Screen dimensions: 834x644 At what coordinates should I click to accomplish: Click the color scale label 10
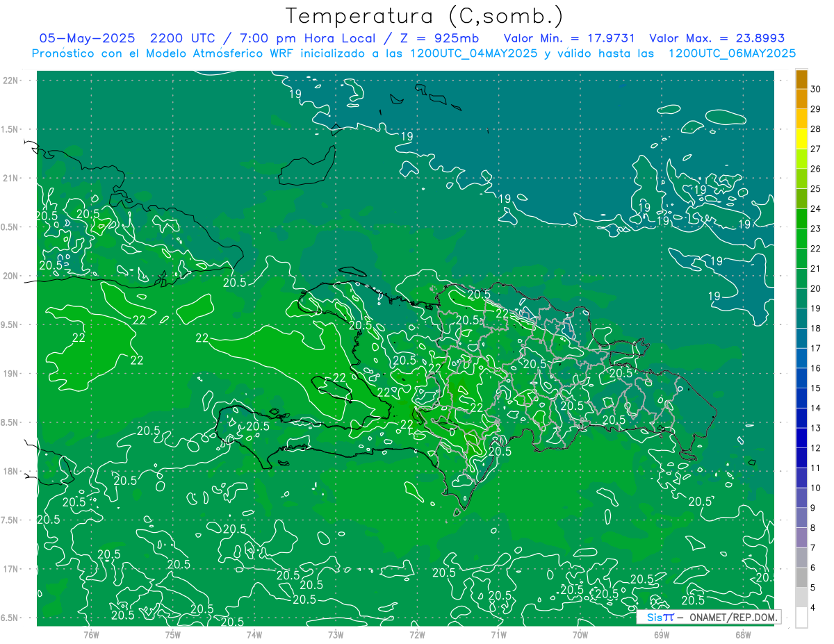pyautogui.click(x=816, y=488)
